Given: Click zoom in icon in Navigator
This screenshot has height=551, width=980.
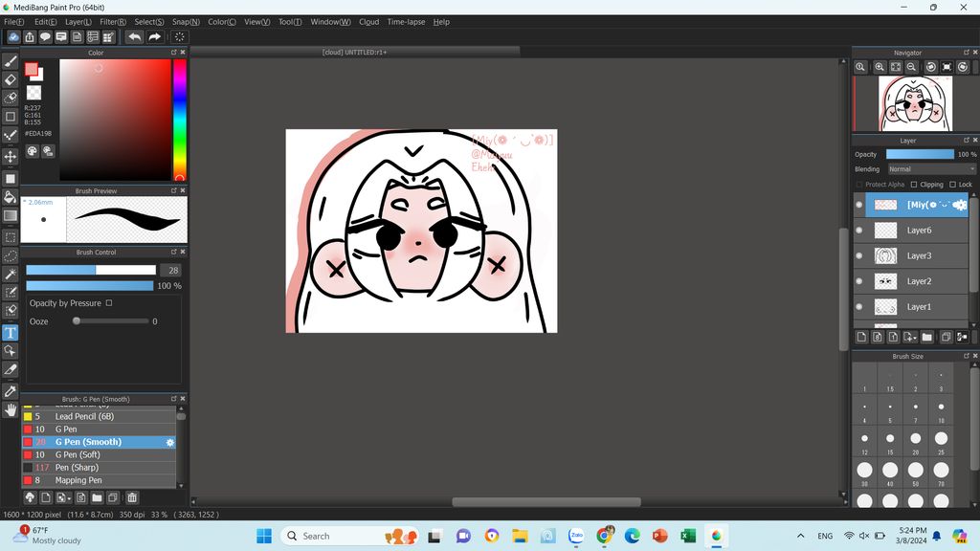Looking at the screenshot, I should [880, 67].
